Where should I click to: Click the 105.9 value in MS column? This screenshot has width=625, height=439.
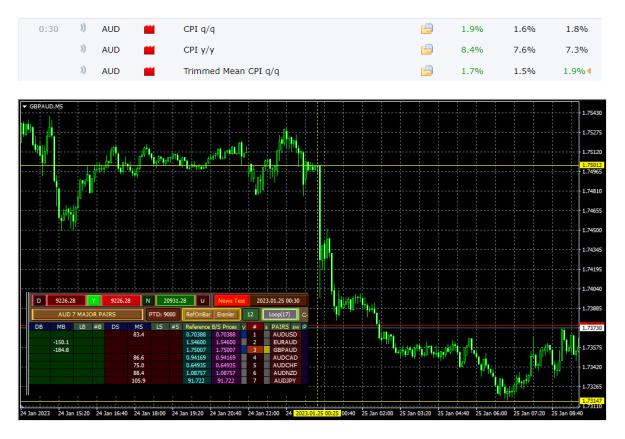(x=138, y=381)
